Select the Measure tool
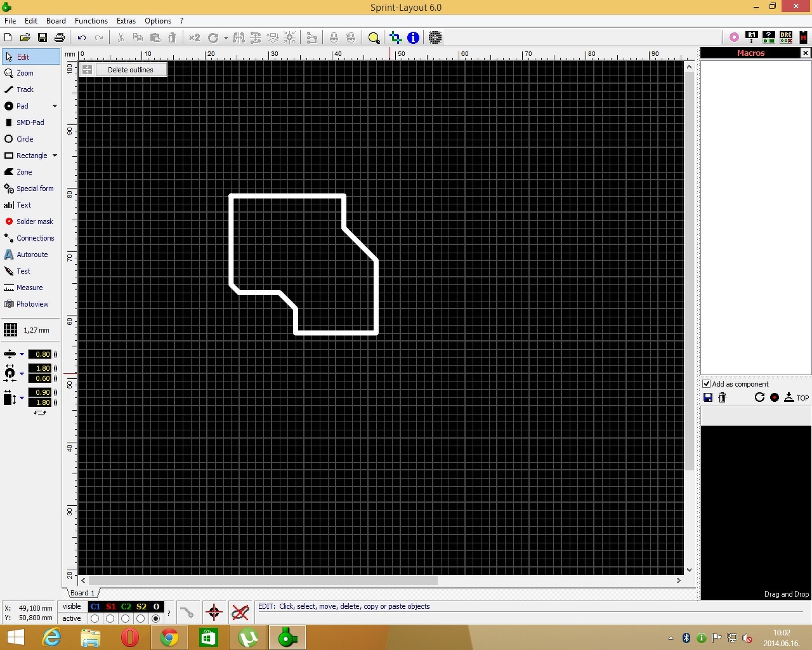Screen dimensions: 812x650 (x=31, y=288)
